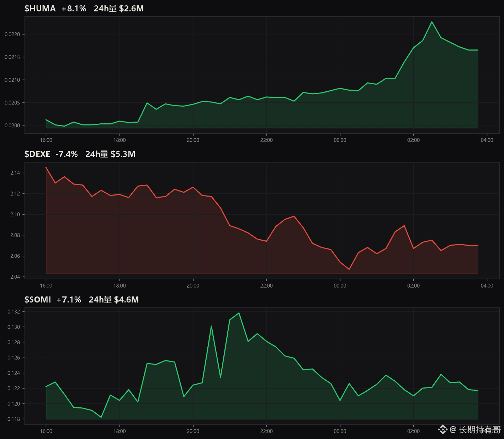Click the 0.0220 label on HUMA axis
Image resolution: width=504 pixels, height=439 pixels.
tap(12, 34)
